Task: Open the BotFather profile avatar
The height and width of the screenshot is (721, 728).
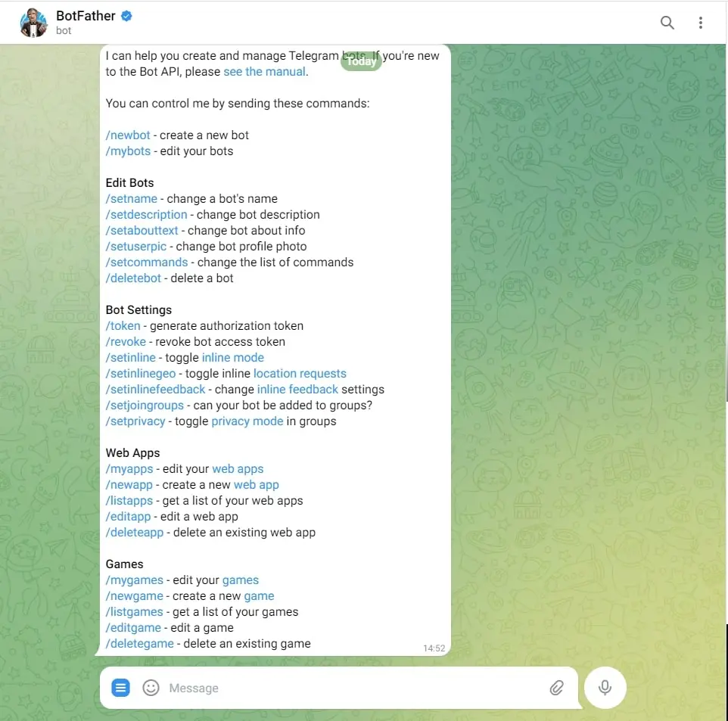Action: pos(33,22)
